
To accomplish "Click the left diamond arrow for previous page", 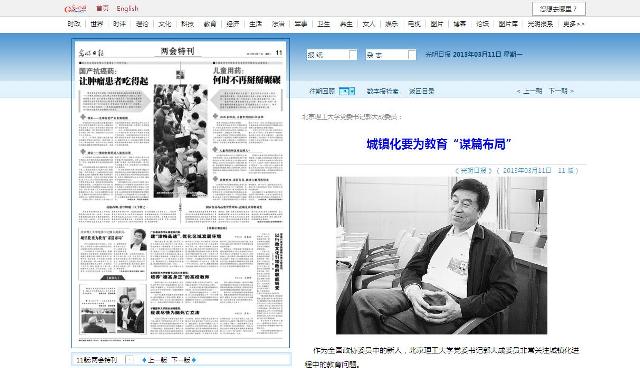I will click(x=144, y=360).
